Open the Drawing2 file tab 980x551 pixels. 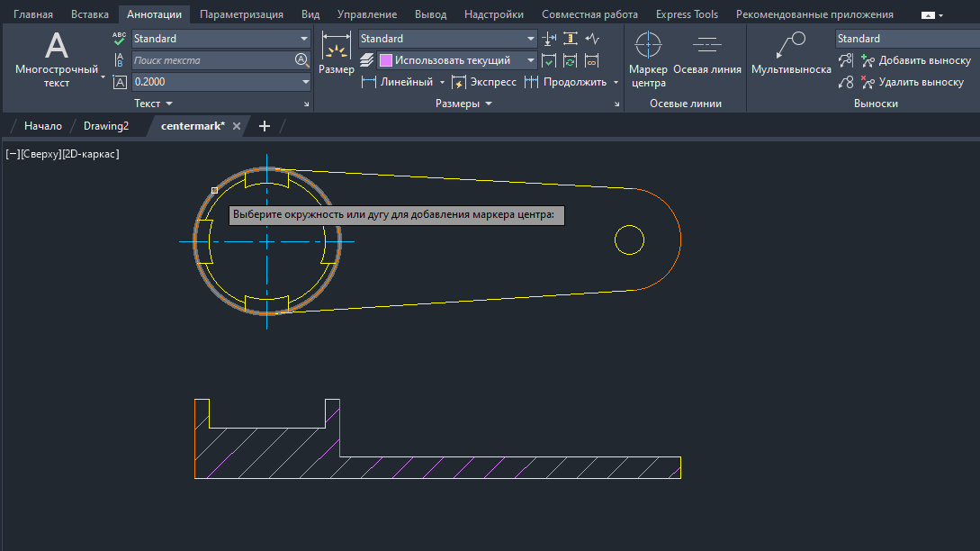pyautogui.click(x=106, y=126)
